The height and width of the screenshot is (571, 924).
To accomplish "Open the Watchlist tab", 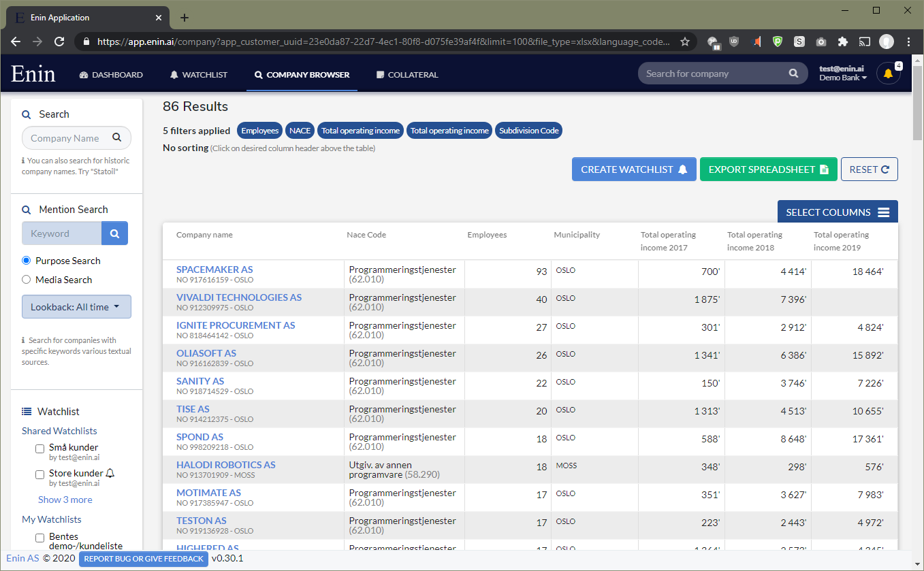I will pyautogui.click(x=199, y=75).
